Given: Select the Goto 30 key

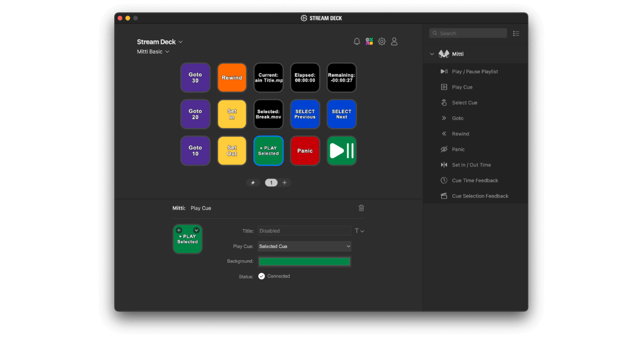Looking at the screenshot, I should tap(195, 78).
